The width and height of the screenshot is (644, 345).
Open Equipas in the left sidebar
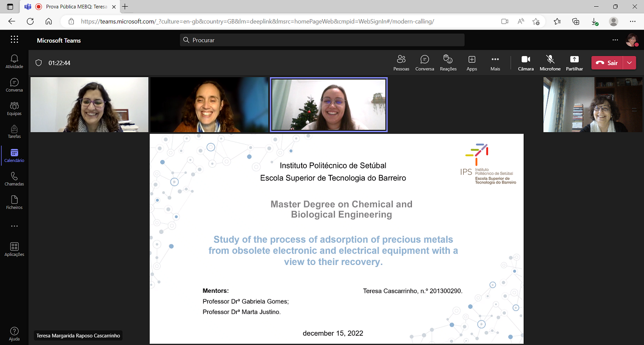[x=14, y=108]
